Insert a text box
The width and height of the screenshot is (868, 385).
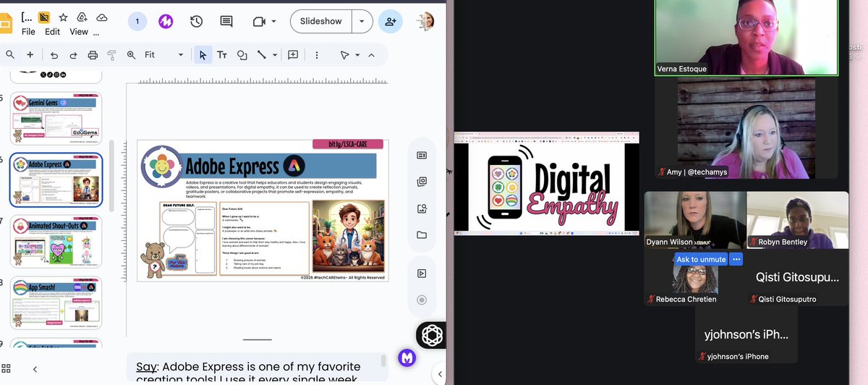(222, 55)
